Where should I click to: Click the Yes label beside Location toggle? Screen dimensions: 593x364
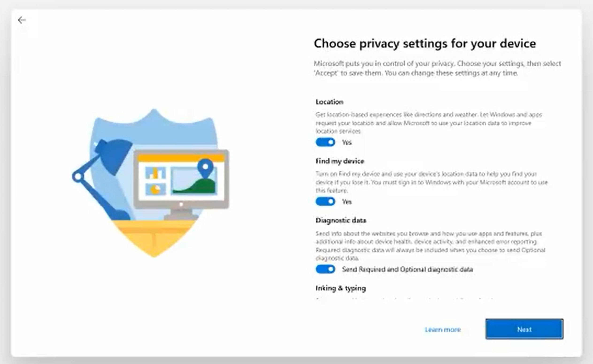coord(347,143)
